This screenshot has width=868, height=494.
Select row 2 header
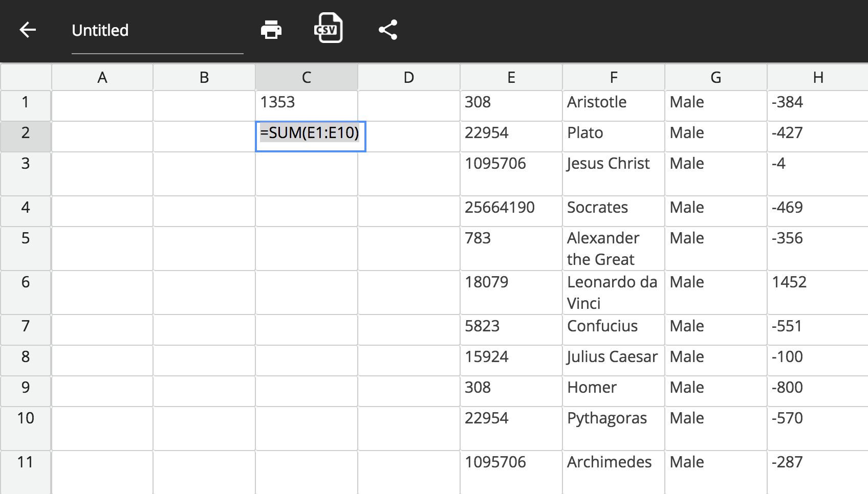(x=26, y=133)
